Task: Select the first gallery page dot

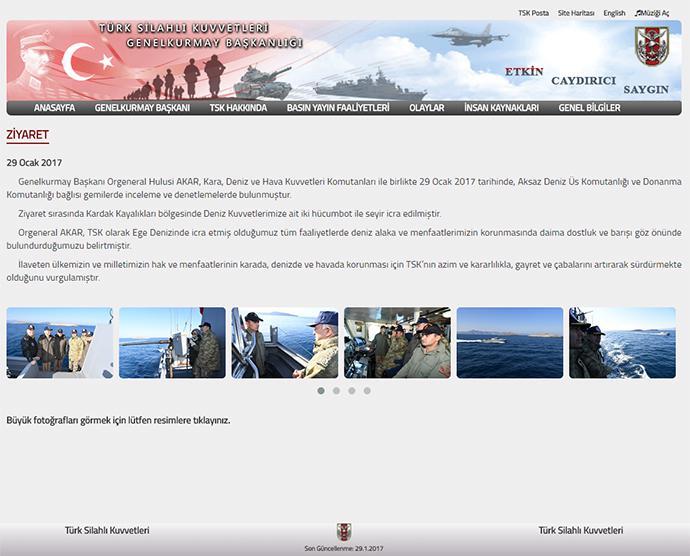Action: [321, 391]
